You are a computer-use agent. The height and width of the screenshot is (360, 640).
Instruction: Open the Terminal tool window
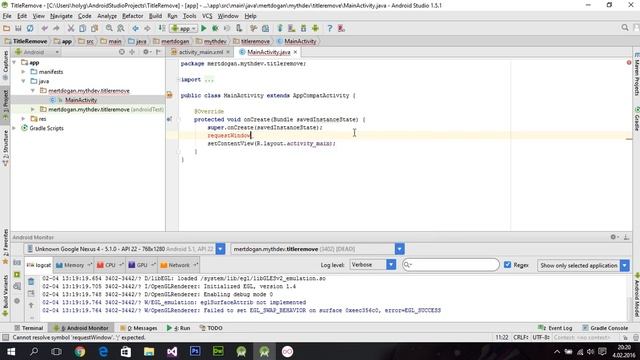pyautogui.click(x=29, y=328)
